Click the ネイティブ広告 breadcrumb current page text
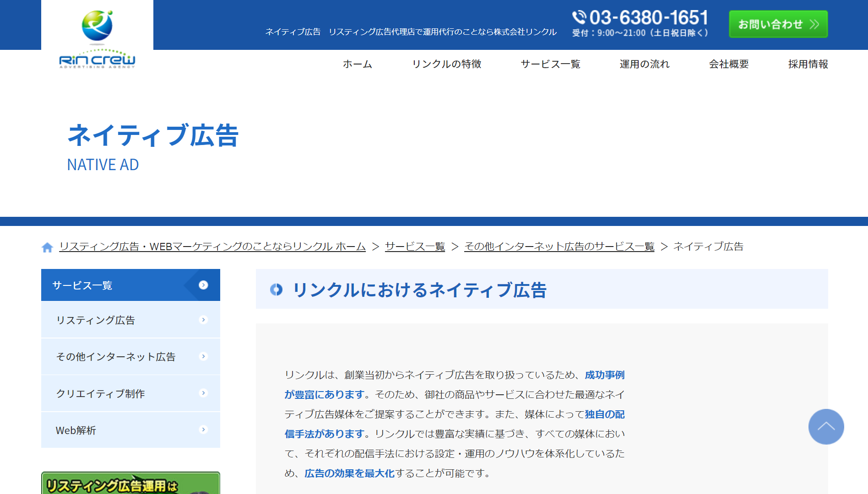This screenshot has width=868, height=494. tap(708, 247)
